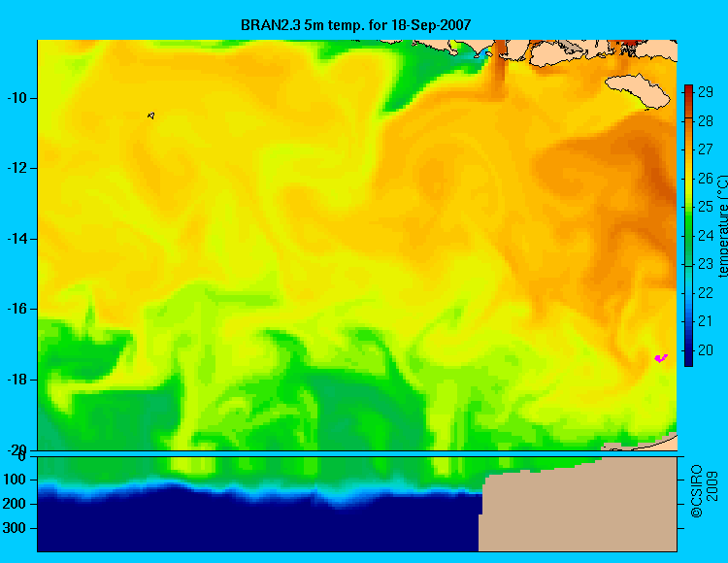This screenshot has height=563, width=728.
Task: Click the 300 depth axis label
Action: coord(15,529)
